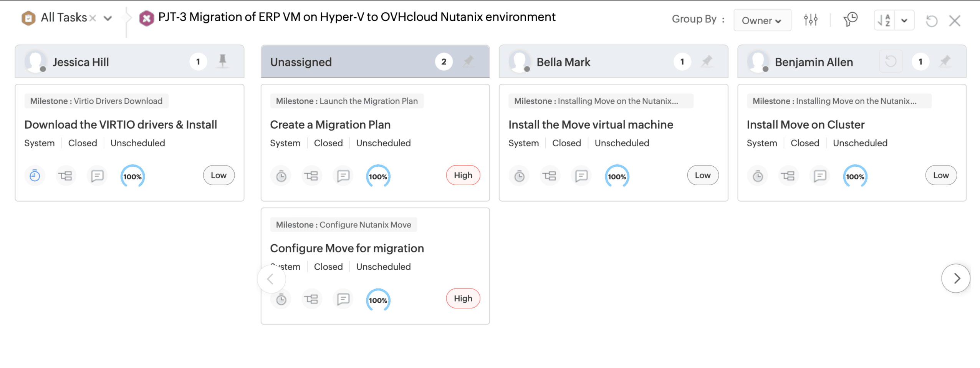The width and height of the screenshot is (980, 368).
Task: Click the filter sliders icon in the top toolbar
Action: pyautogui.click(x=811, y=20)
